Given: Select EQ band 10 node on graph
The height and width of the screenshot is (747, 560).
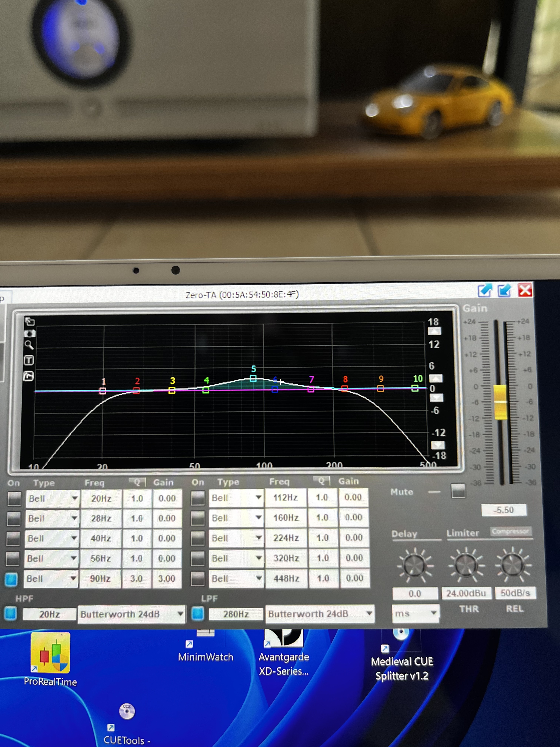Looking at the screenshot, I should (x=415, y=388).
